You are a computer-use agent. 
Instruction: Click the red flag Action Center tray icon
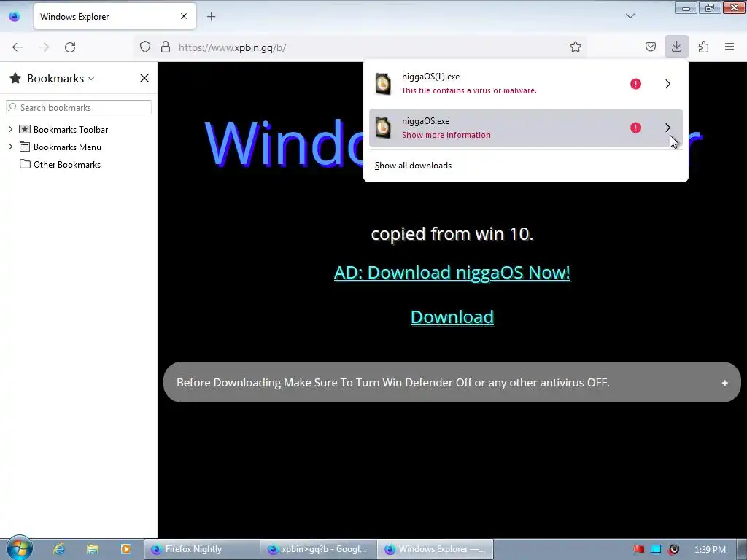(638, 549)
